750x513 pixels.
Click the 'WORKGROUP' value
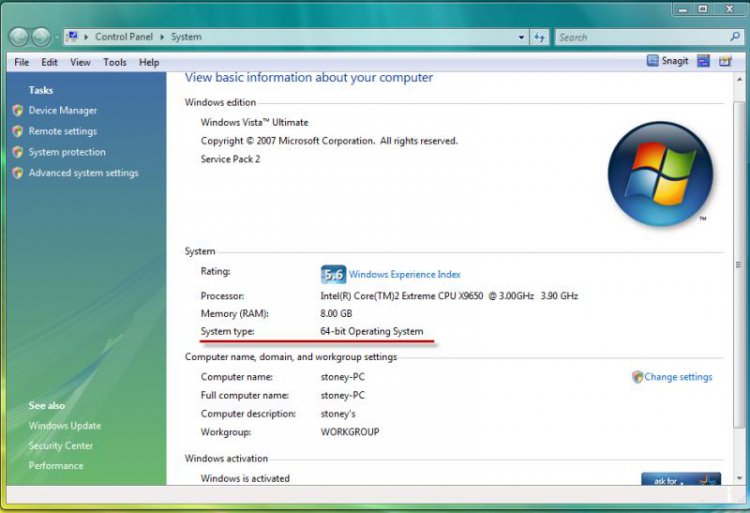[x=350, y=432]
